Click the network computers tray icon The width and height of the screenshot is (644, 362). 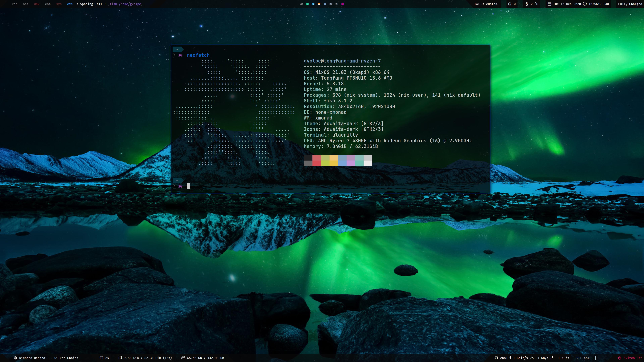[331, 4]
